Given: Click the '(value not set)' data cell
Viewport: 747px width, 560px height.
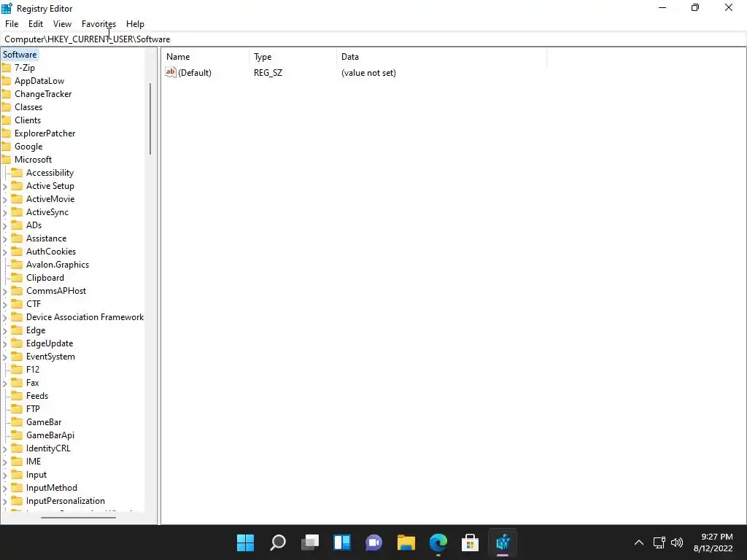Looking at the screenshot, I should (368, 73).
